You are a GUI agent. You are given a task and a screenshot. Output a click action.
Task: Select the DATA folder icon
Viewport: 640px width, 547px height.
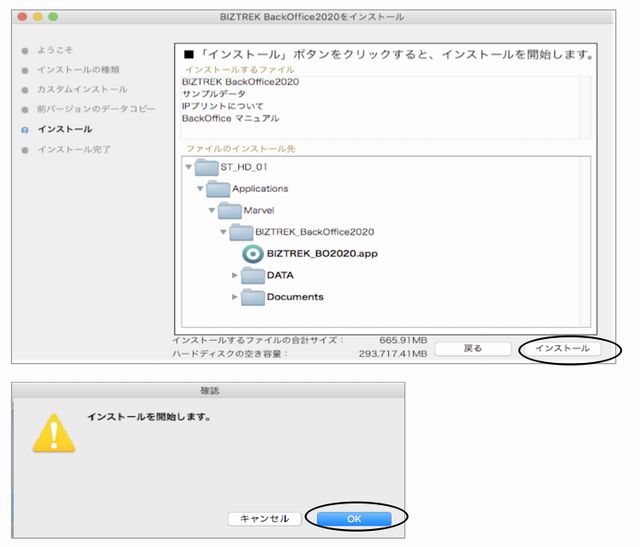tap(253, 275)
